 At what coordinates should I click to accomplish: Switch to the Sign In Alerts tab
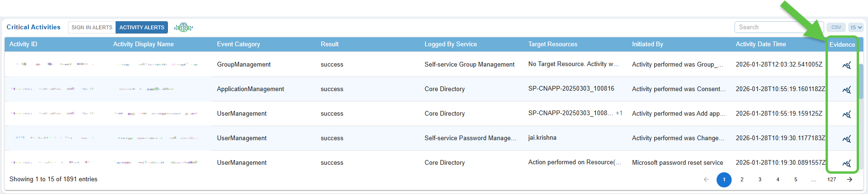[x=92, y=27]
